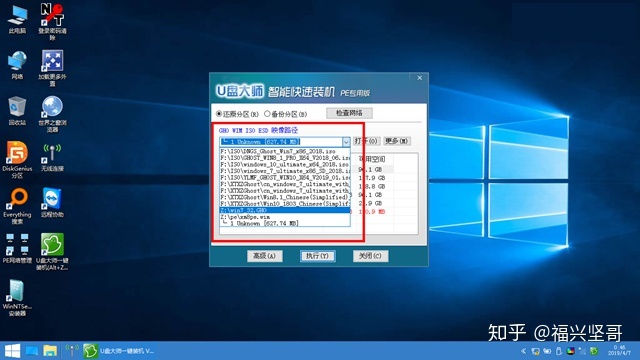The image size is (640, 360).
Task: Choose GHOST_WIN8_1_PRO_X64_V2018_06 iso entry
Action: pyautogui.click(x=285, y=158)
